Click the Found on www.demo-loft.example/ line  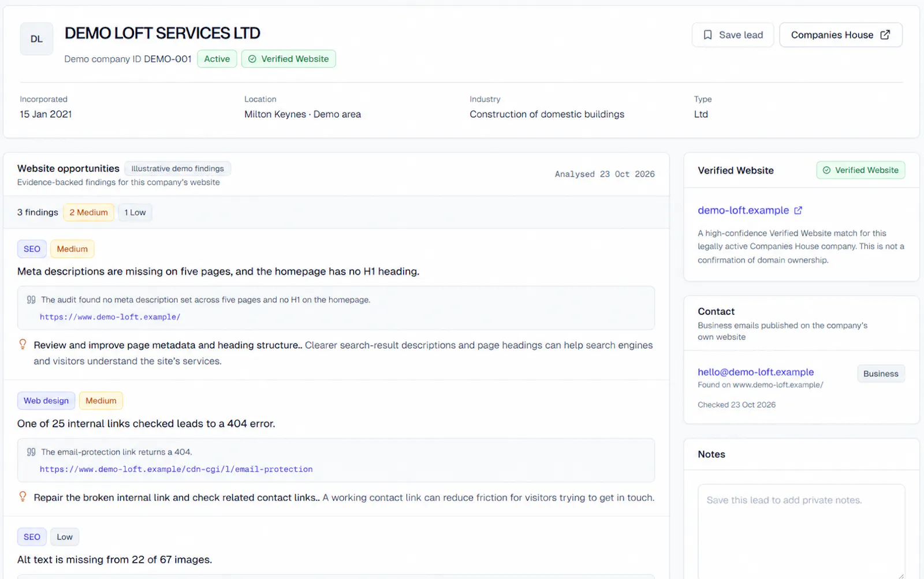(x=760, y=385)
